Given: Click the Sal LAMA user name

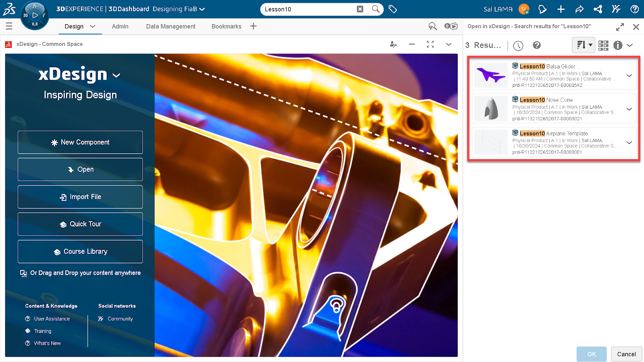Looking at the screenshot, I should pyautogui.click(x=498, y=9).
